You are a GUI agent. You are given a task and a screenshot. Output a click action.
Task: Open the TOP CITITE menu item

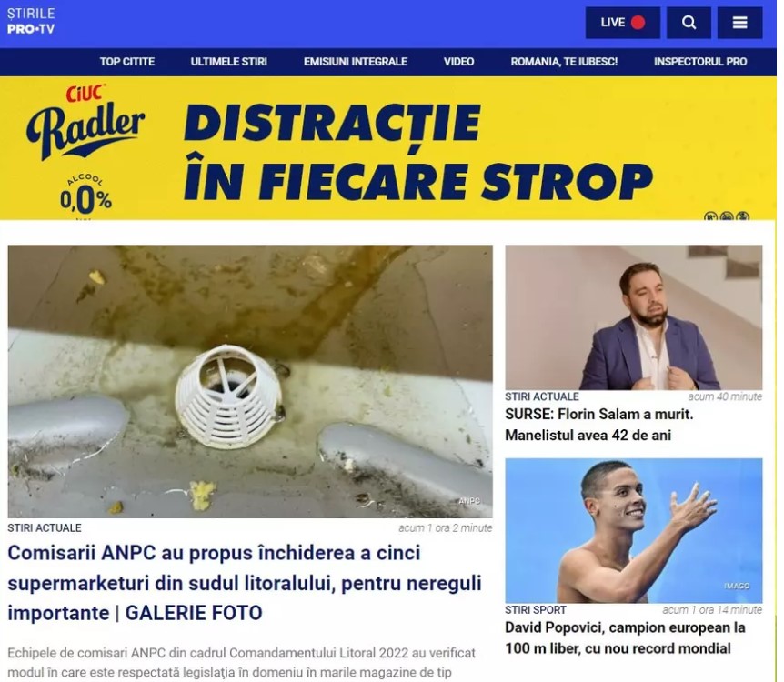(x=127, y=62)
